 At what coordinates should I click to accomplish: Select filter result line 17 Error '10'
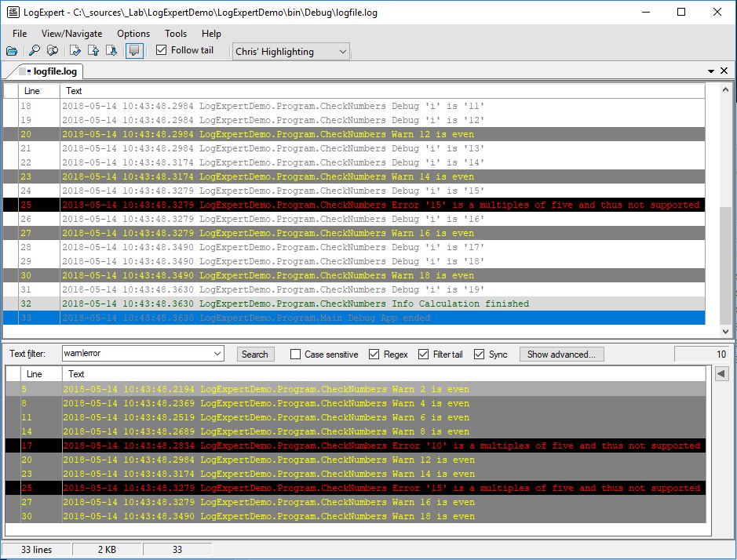[x=356, y=445]
